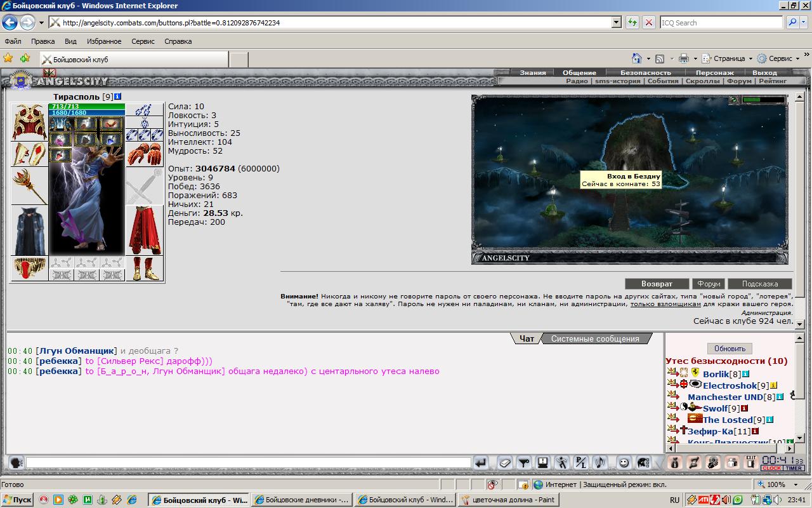Open the Знания game menu
Image resolution: width=812 pixels, height=508 pixels.
point(533,72)
